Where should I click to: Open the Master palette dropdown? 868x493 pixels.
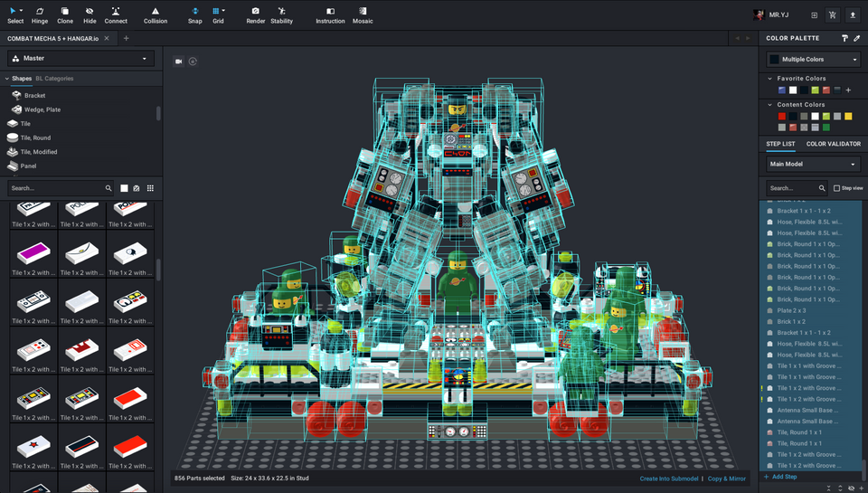click(x=80, y=58)
